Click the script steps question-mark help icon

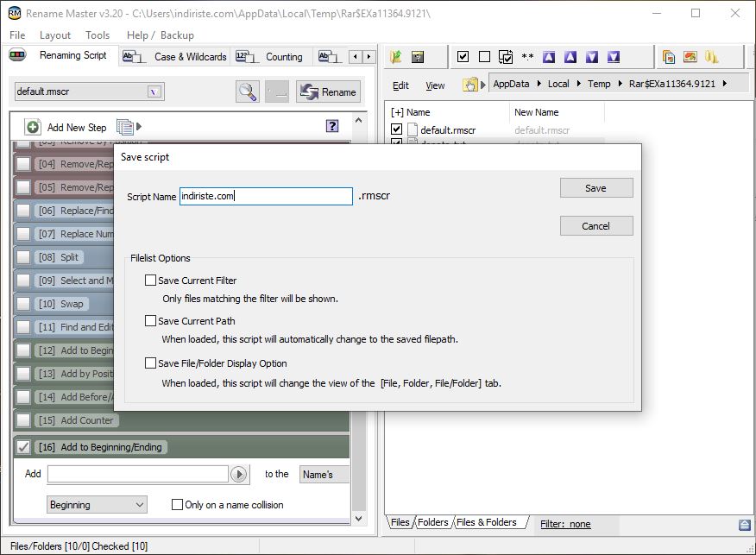tap(332, 126)
